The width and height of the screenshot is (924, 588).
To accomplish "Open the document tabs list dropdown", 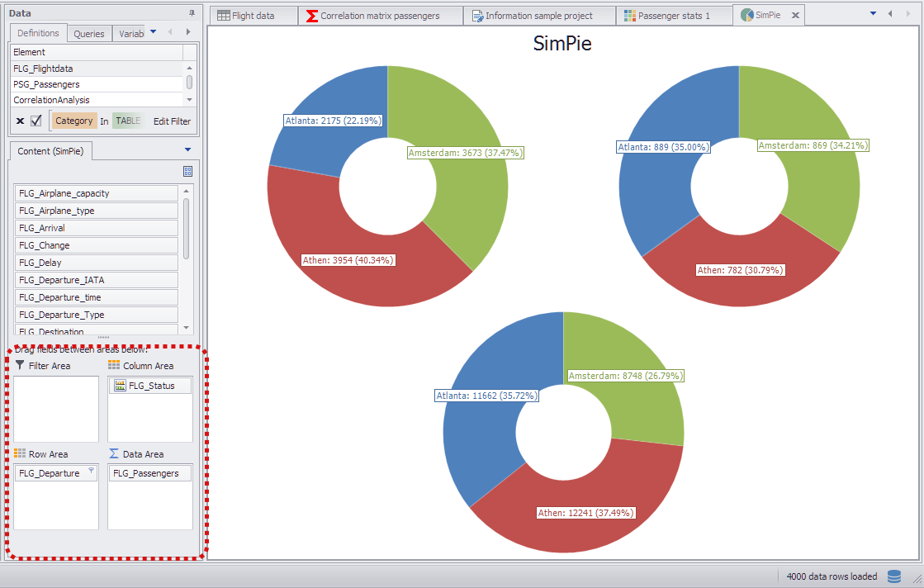I will 873,14.
